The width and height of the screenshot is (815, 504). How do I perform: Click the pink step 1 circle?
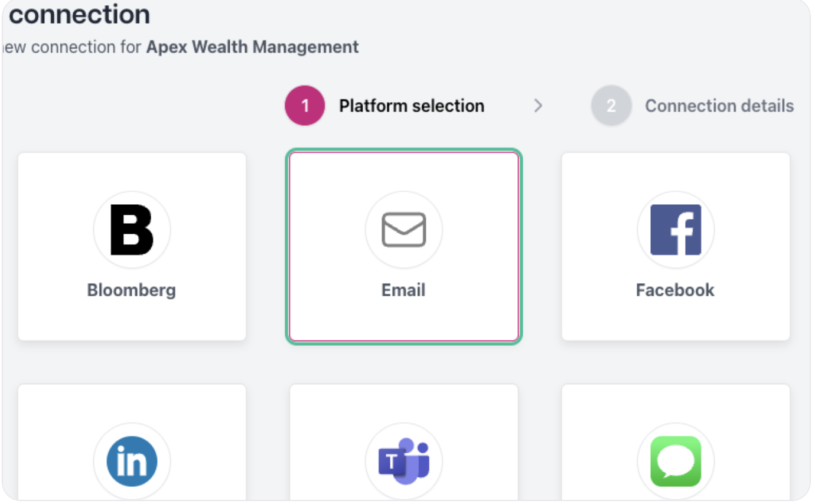(305, 106)
